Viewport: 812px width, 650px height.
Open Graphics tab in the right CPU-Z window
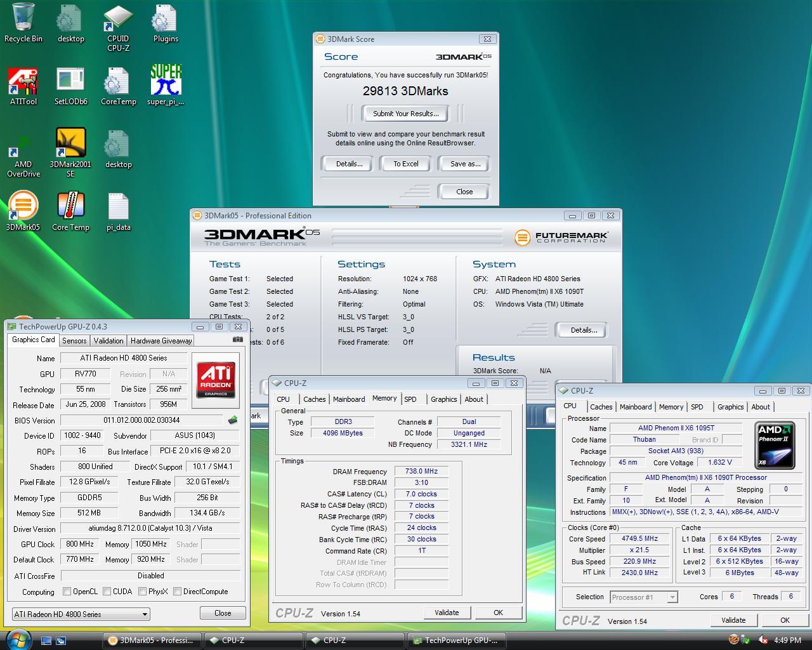pos(730,407)
